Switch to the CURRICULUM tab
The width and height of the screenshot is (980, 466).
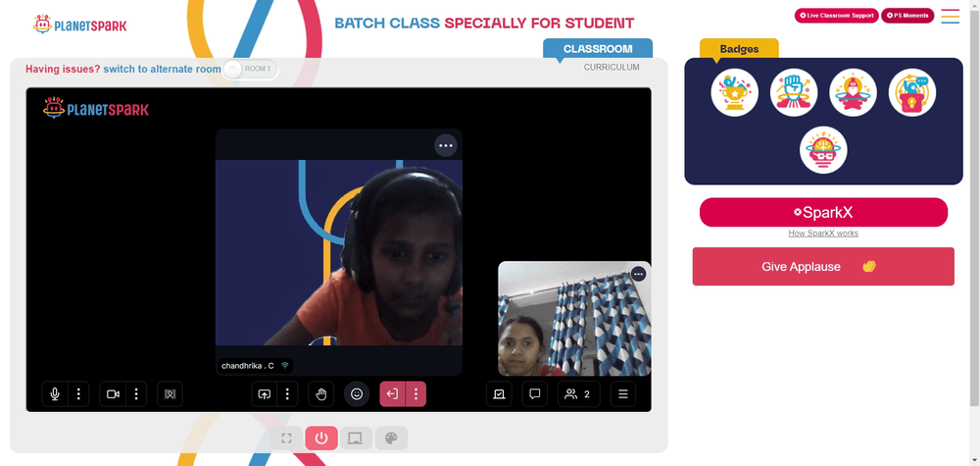tap(612, 67)
